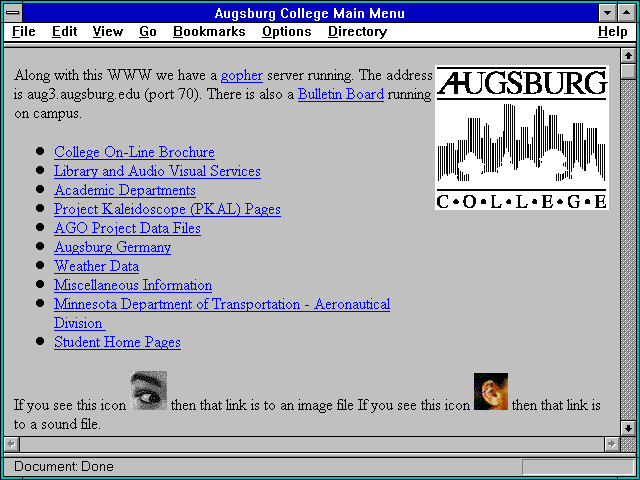Open Academic Departments link
Viewport: 640px width, 480px height.
tap(124, 191)
